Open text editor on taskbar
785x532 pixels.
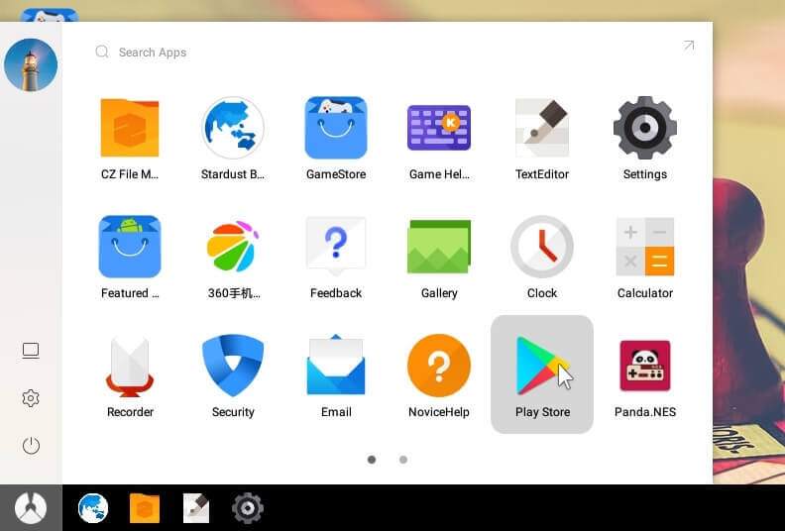click(x=196, y=508)
